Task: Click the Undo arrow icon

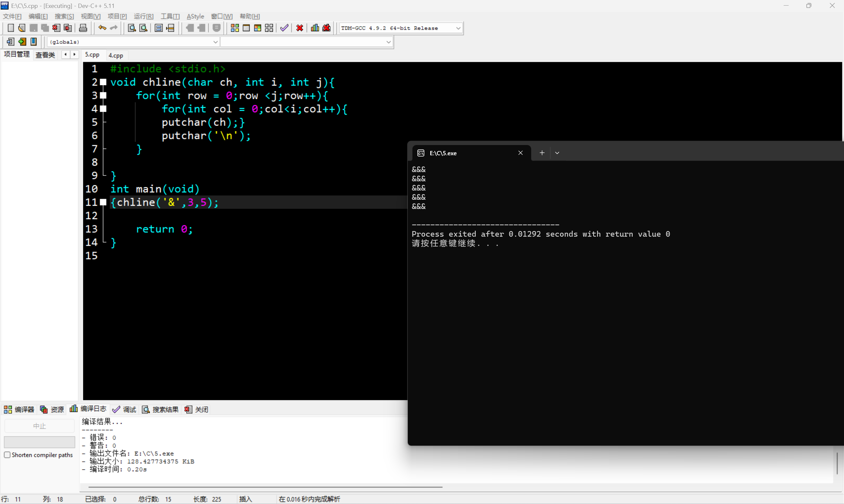Action: 102,28
